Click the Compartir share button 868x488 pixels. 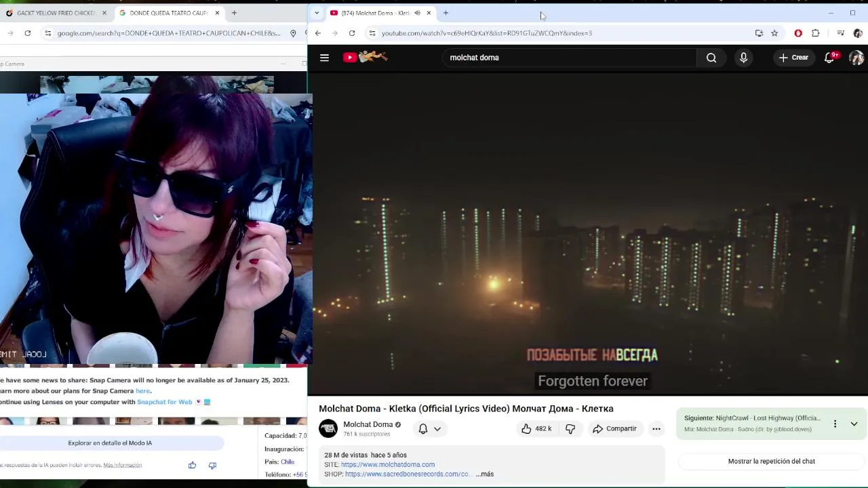click(x=614, y=428)
